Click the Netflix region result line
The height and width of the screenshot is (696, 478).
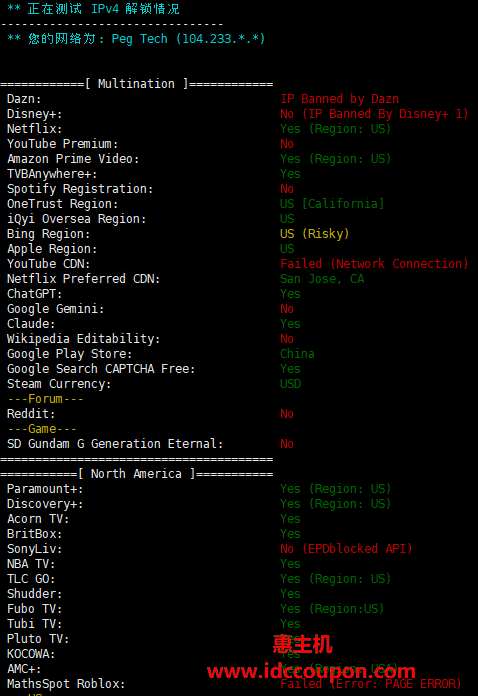click(x=335, y=129)
